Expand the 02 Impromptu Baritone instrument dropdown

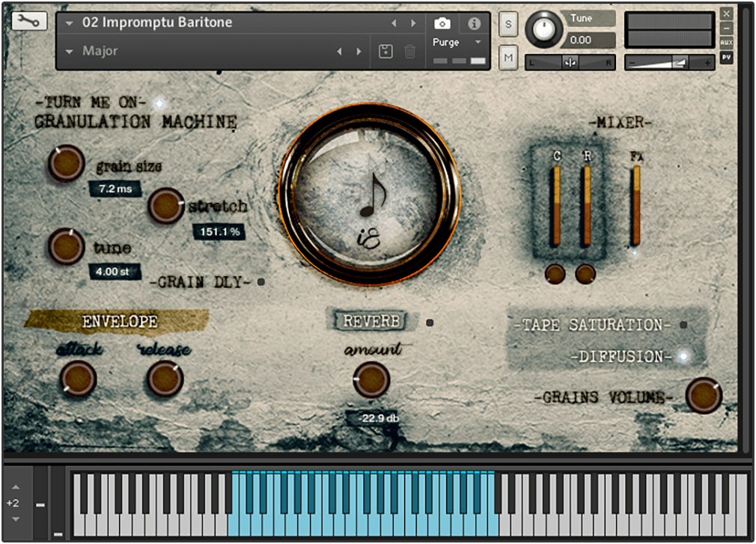point(70,23)
